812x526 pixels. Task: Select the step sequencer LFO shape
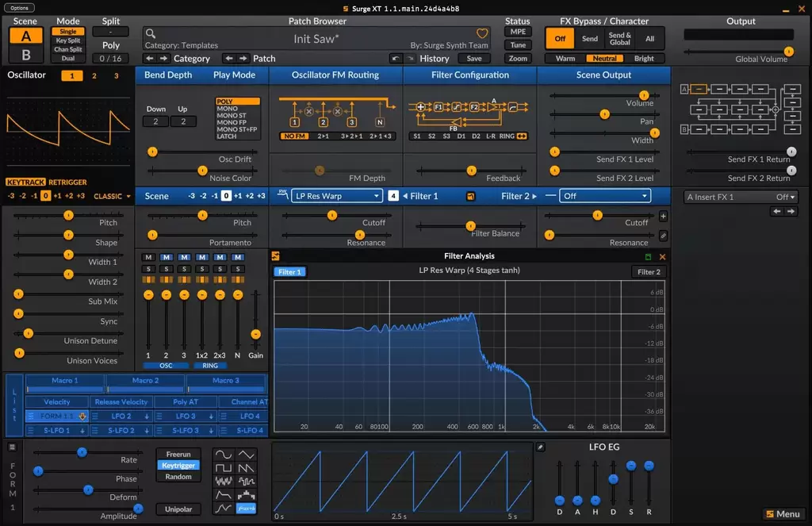click(x=246, y=495)
